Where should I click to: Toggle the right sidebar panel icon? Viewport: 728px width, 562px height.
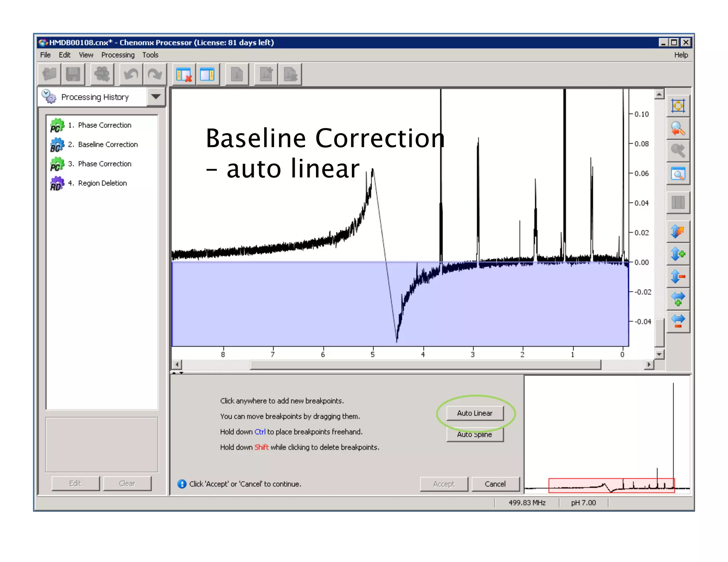208,75
